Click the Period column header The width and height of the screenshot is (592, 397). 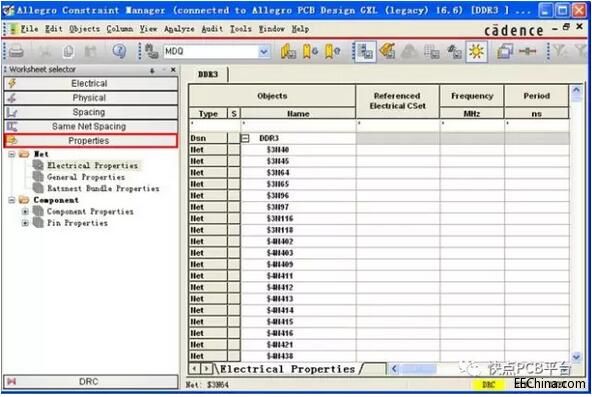tap(536, 96)
